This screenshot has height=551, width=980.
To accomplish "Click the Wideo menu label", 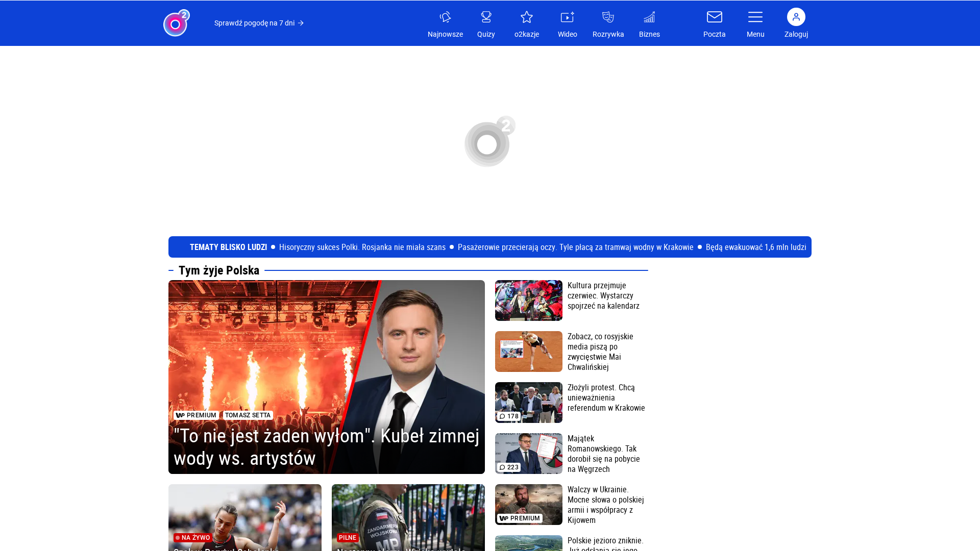I will pos(568,34).
